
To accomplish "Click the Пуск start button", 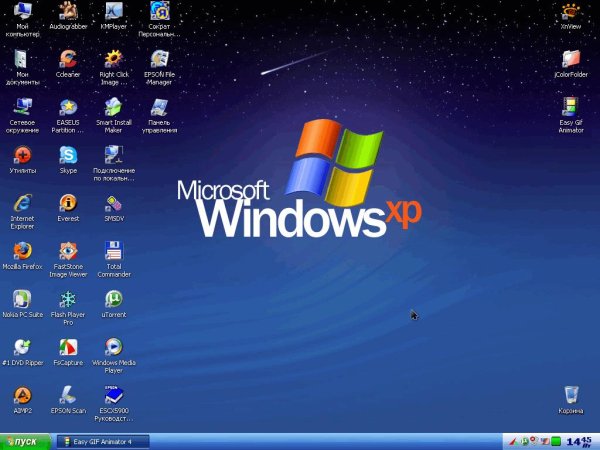I will (x=25, y=442).
